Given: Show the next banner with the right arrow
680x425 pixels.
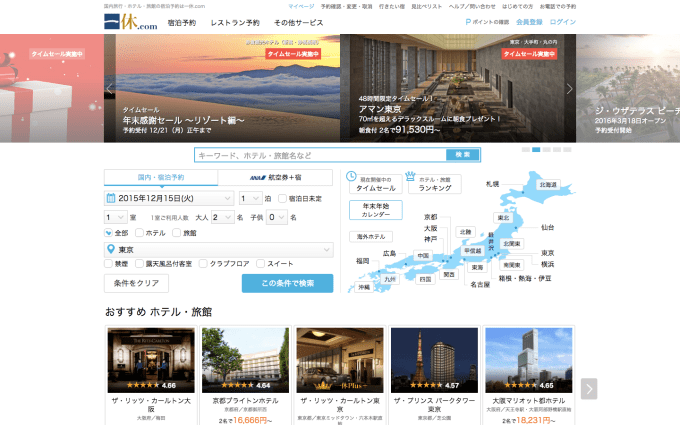Looking at the screenshot, I should [569, 88].
